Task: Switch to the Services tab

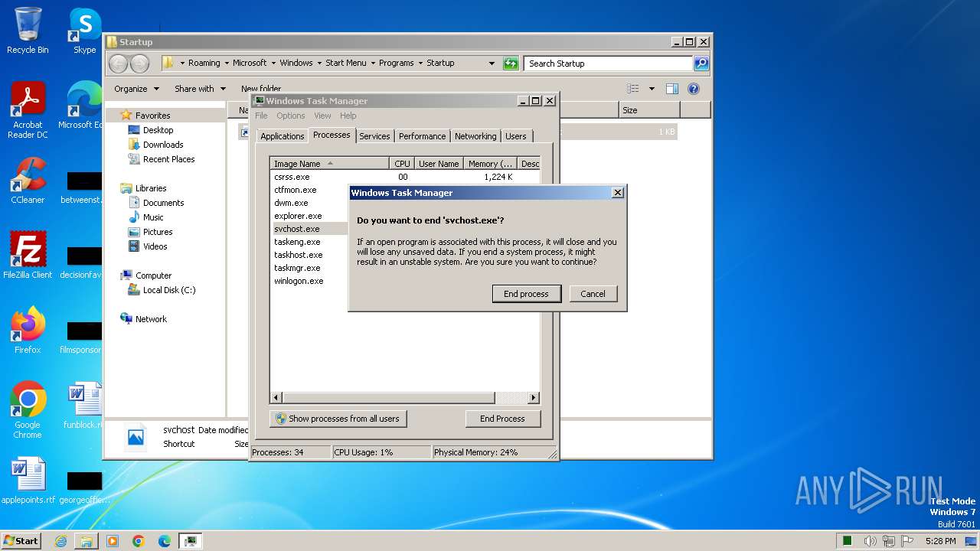Action: [374, 136]
